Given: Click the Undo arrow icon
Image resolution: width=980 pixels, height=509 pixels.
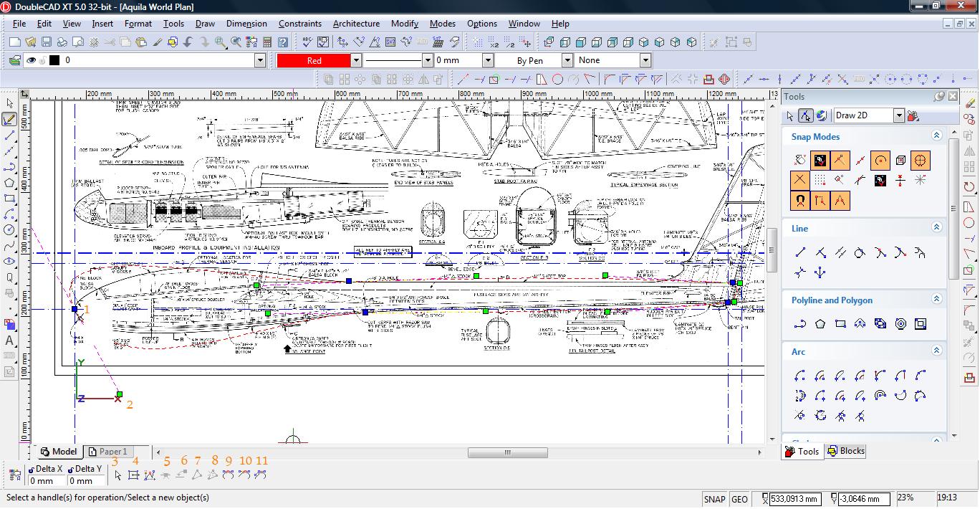Looking at the screenshot, I should 188,42.
